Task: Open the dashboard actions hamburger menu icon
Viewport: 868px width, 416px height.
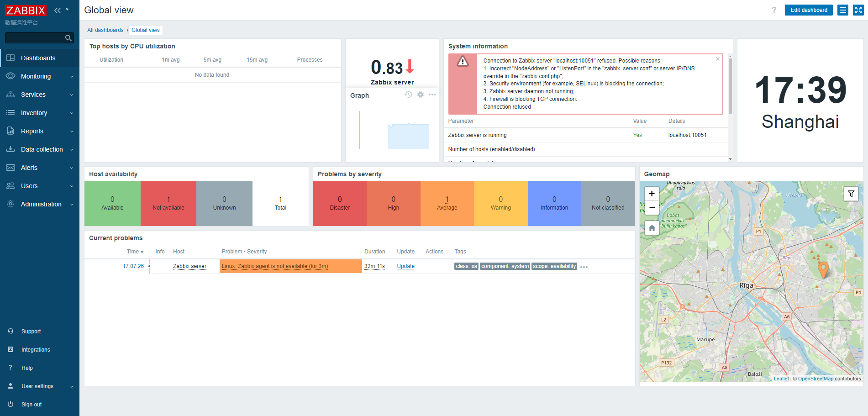Action: [x=843, y=10]
